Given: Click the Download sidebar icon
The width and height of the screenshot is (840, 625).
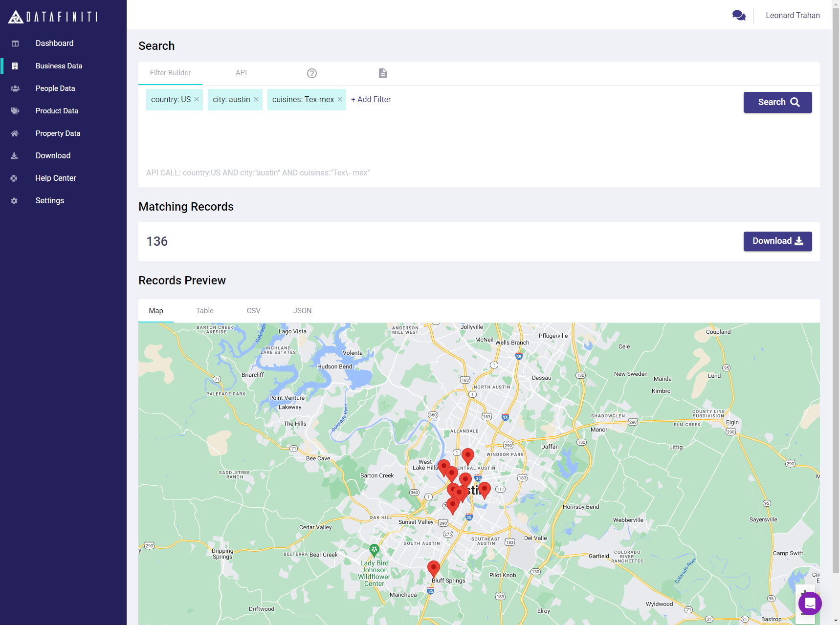Looking at the screenshot, I should (x=14, y=156).
